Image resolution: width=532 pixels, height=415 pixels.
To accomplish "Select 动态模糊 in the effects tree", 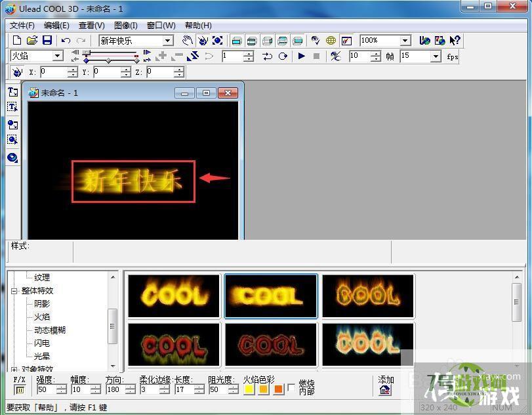I will (x=50, y=330).
